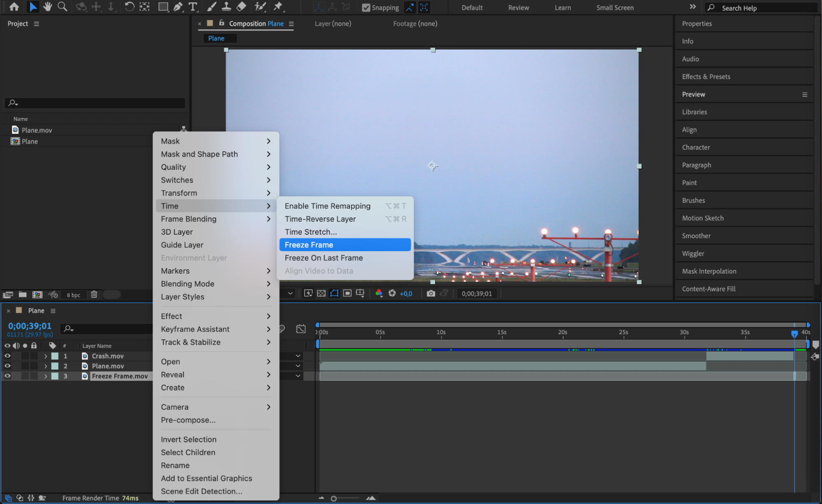
Task: Open workspace overflow double chevron
Action: (x=692, y=7)
